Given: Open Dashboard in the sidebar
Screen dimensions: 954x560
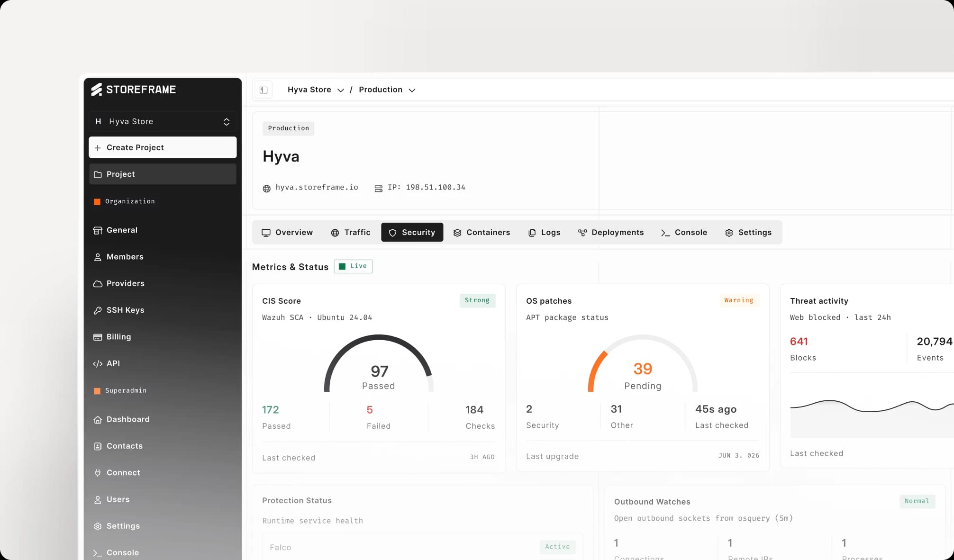Looking at the screenshot, I should point(163,419).
